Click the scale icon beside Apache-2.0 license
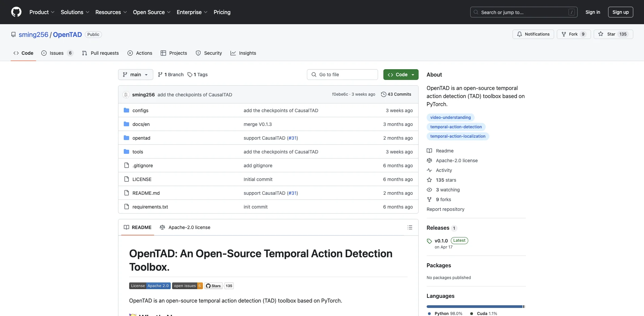 pyautogui.click(x=429, y=161)
